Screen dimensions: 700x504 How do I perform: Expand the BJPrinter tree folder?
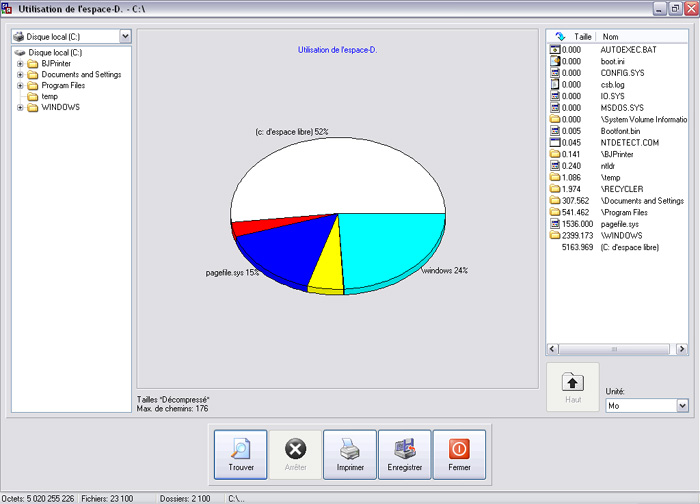(21, 64)
